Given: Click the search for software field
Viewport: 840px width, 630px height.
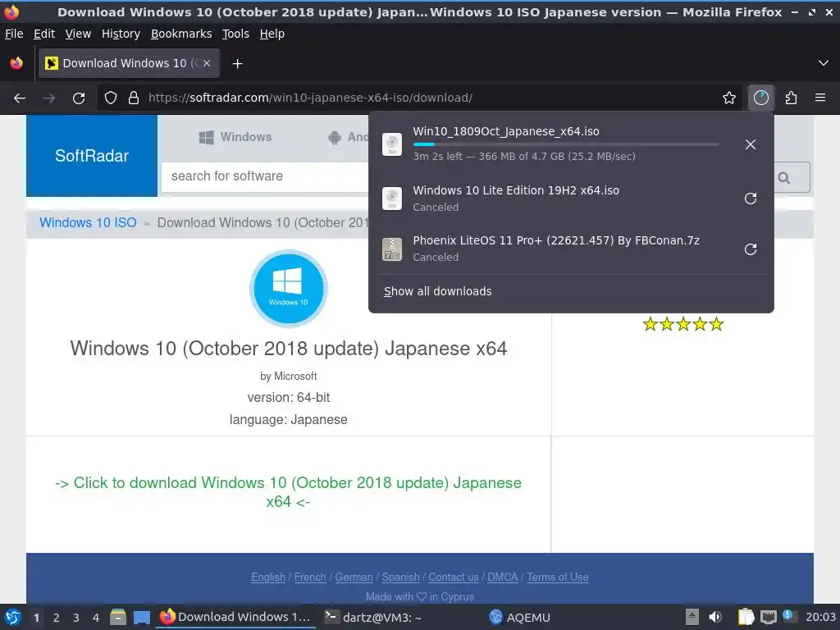Looking at the screenshot, I should [x=265, y=176].
